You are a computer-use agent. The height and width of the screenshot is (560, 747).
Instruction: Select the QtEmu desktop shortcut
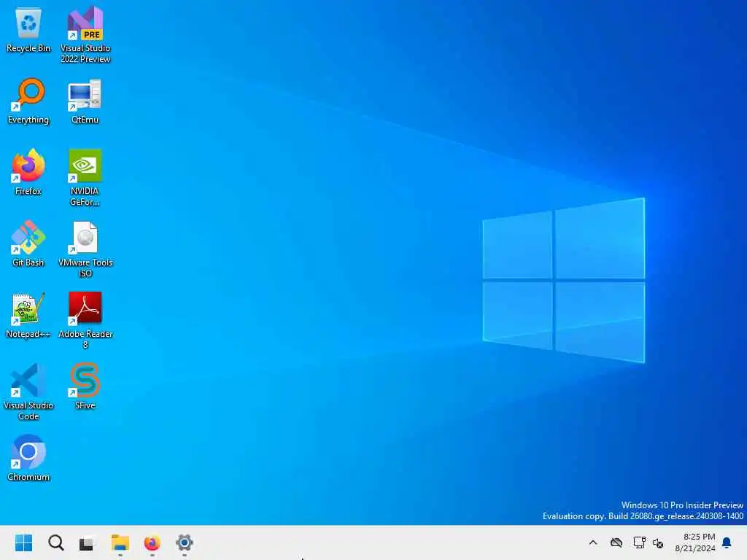(85, 101)
